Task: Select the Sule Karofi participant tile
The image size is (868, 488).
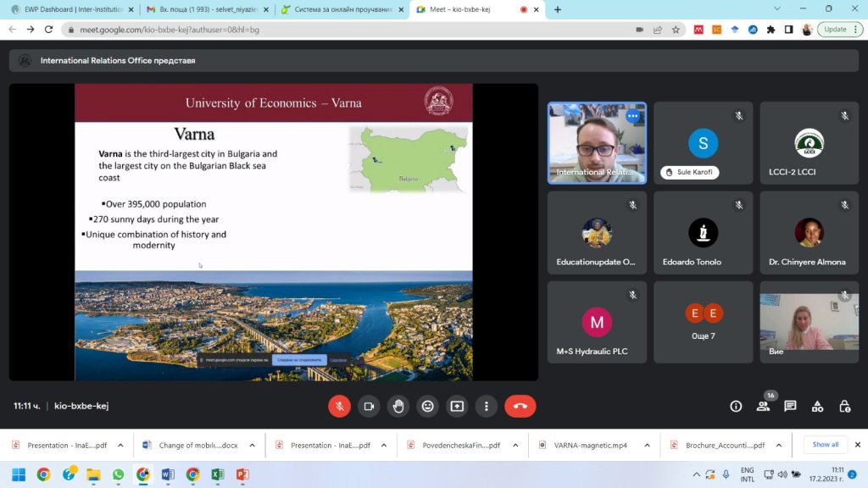Action: [703, 142]
